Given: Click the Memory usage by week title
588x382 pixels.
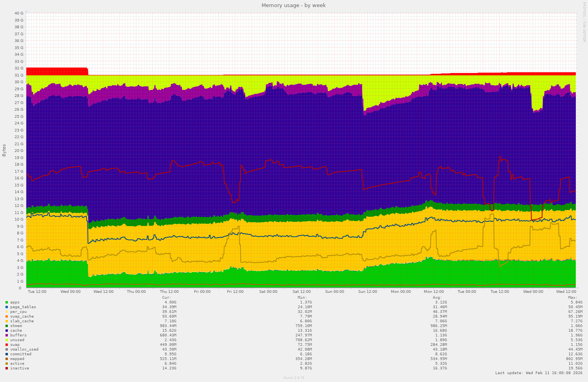Looking at the screenshot, I should coord(293,5).
